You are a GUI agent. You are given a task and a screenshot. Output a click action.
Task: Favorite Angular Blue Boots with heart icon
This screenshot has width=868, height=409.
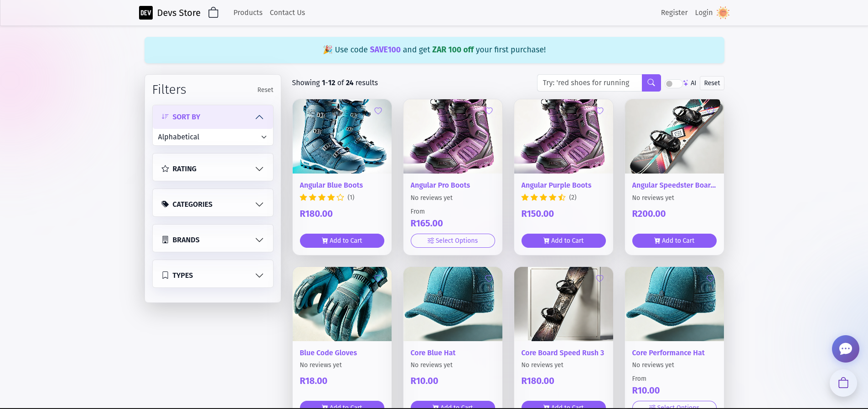coord(378,111)
